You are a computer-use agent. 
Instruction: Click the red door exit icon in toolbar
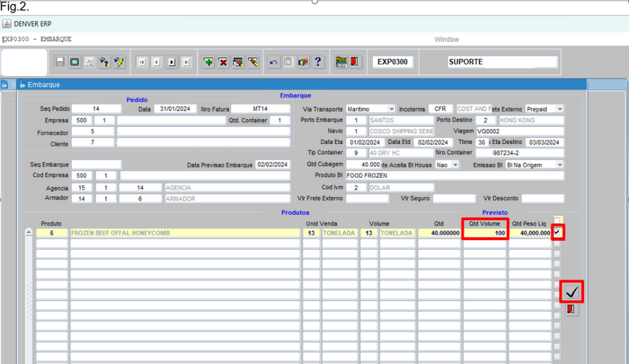(x=355, y=63)
